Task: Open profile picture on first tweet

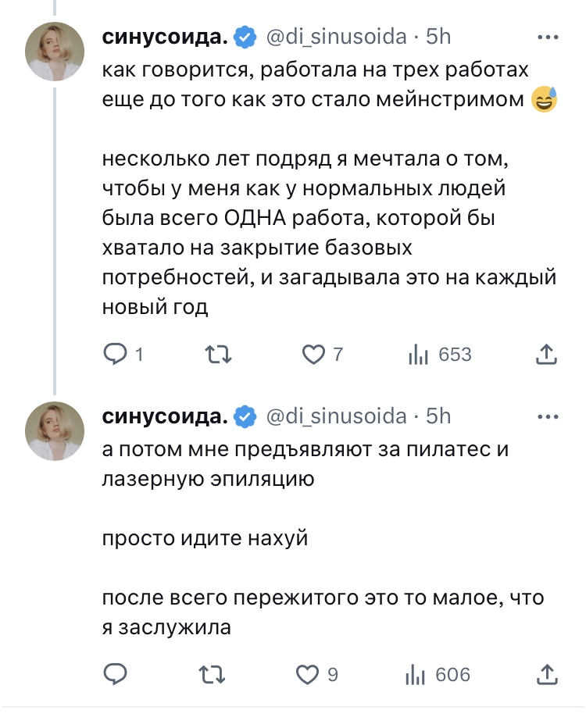Action: pos(55,52)
